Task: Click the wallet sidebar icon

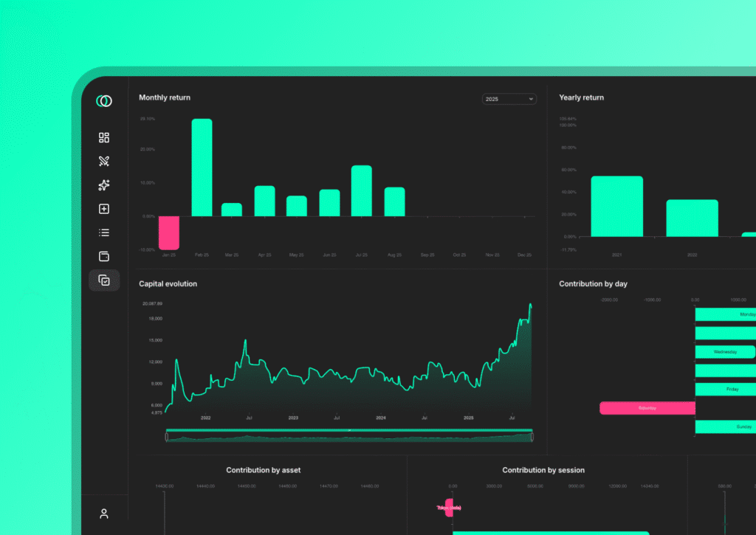Action: point(104,256)
